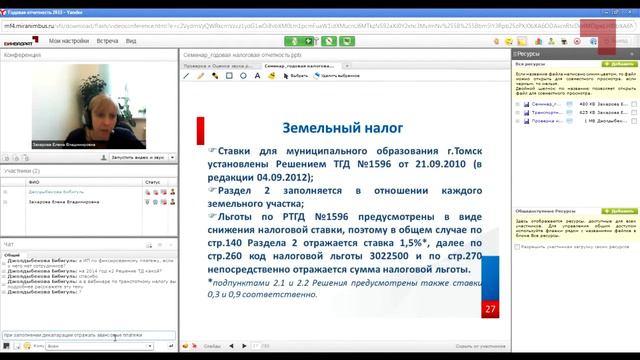Select the marker highlighter tool

(215, 76)
